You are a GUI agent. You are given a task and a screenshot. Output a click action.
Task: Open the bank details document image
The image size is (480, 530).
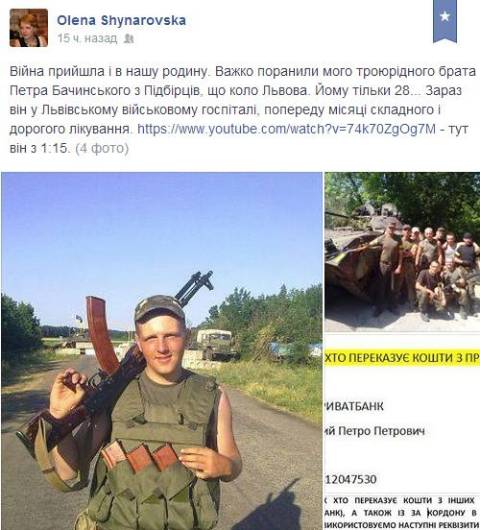click(402, 432)
